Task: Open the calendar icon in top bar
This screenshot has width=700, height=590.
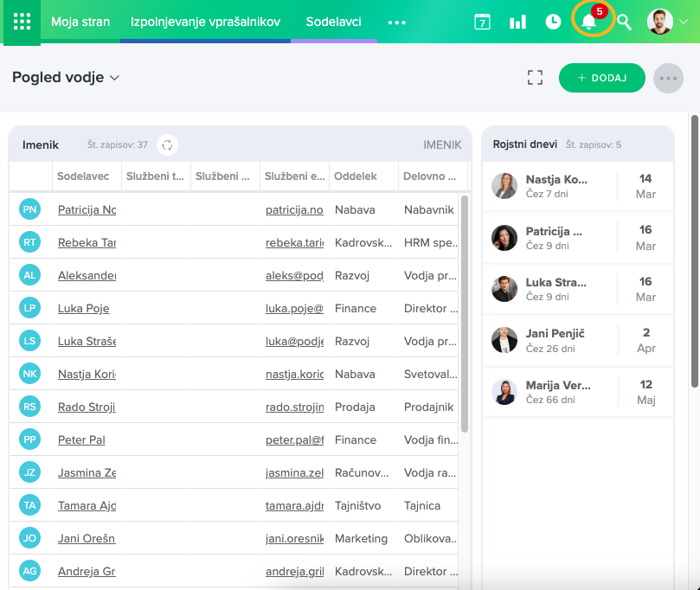Action: 482,22
